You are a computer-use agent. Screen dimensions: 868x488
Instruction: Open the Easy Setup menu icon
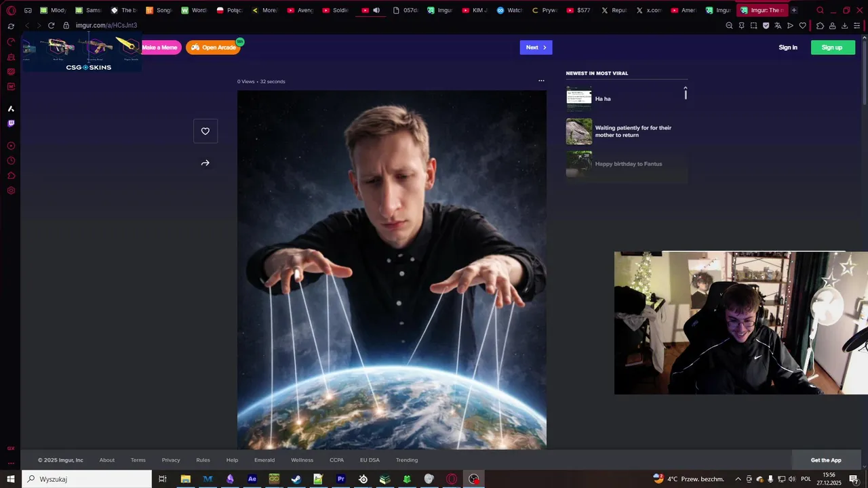click(856, 26)
